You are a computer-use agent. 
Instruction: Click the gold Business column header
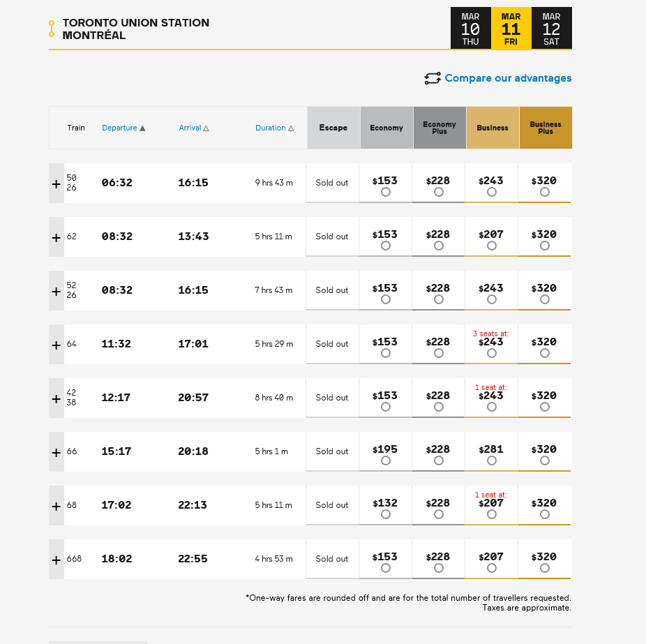tap(493, 128)
